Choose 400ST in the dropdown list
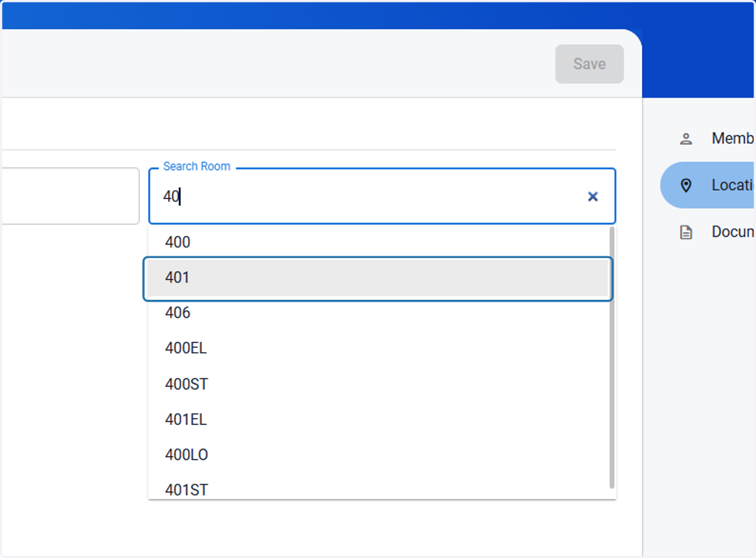Screen dimensions: 756x558 (x=378, y=384)
